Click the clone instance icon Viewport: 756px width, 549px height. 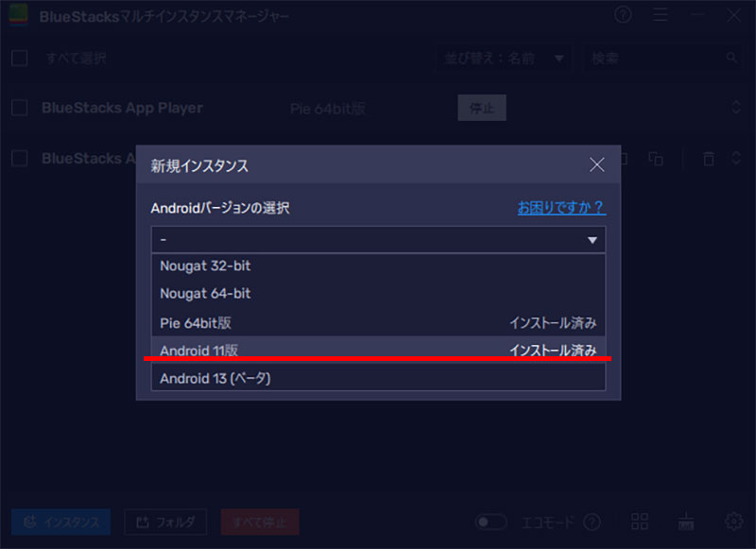[x=656, y=159]
